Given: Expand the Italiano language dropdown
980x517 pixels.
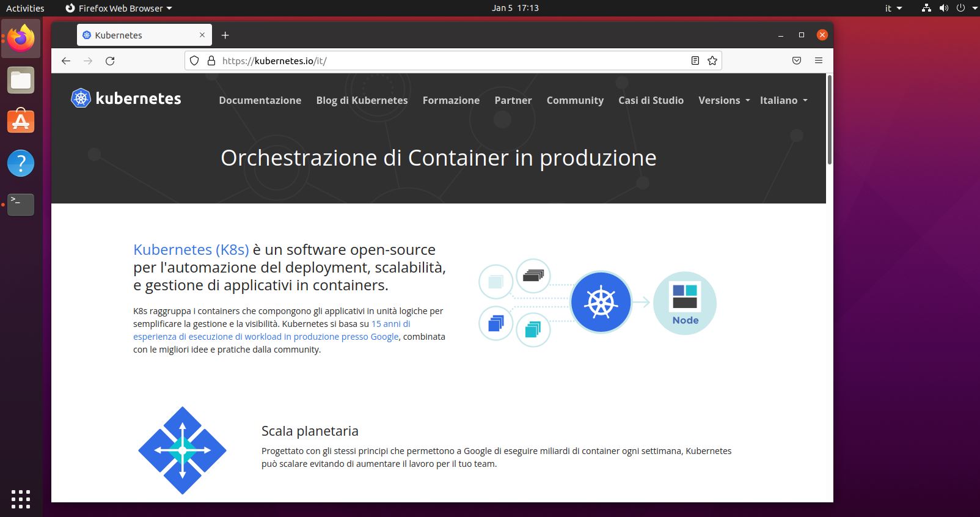Looking at the screenshot, I should click(784, 100).
